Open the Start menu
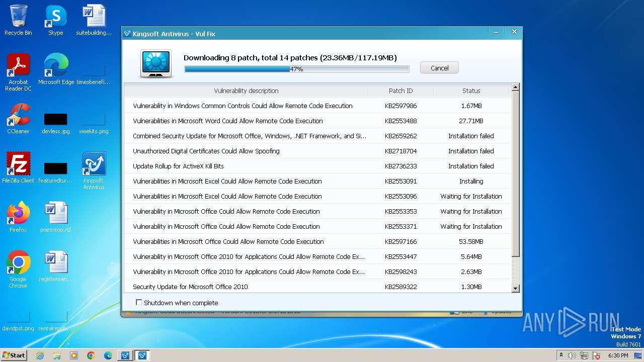Viewport: 644px width, 362px height. click(x=14, y=355)
